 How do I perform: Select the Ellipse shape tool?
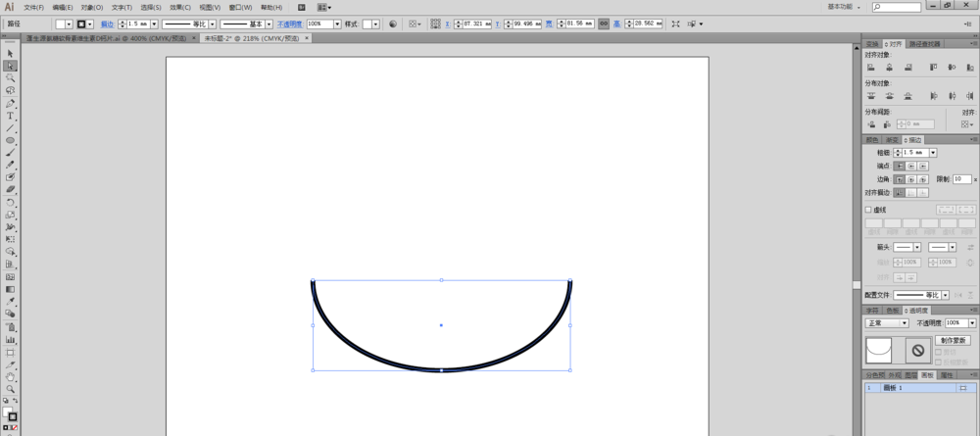(11, 141)
